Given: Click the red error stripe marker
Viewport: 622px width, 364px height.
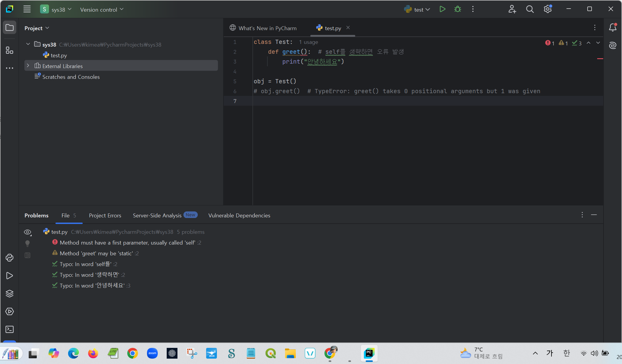Looking at the screenshot, I should pyautogui.click(x=600, y=59).
